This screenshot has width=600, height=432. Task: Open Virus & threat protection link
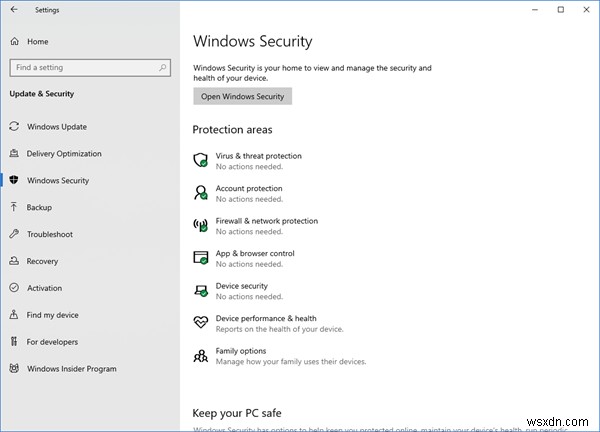(x=259, y=156)
